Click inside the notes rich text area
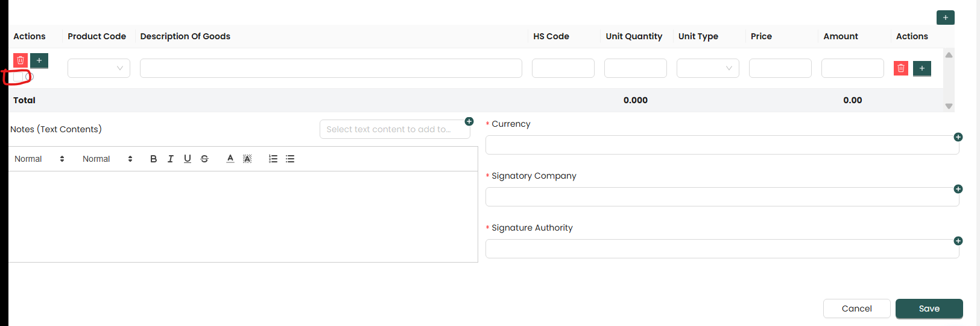Screen dimensions: 980x326 coord(243,217)
